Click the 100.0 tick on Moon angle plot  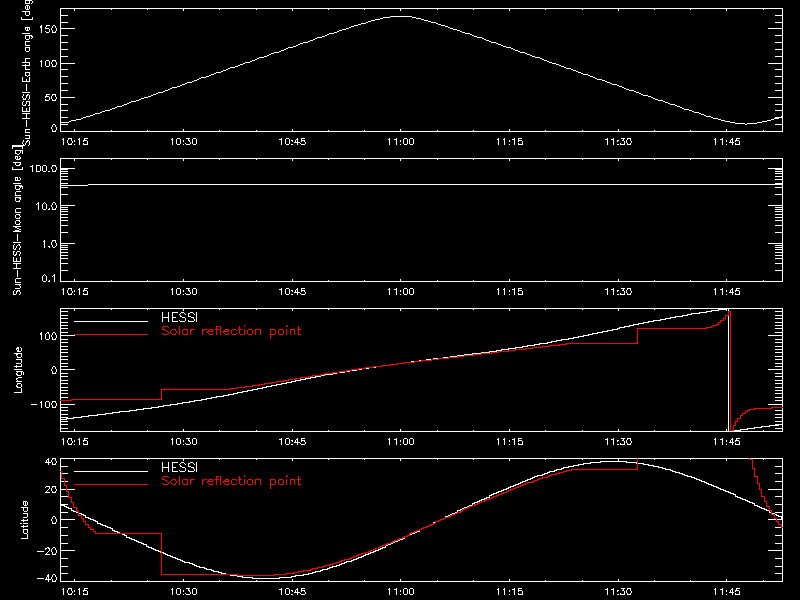[x=44, y=168]
